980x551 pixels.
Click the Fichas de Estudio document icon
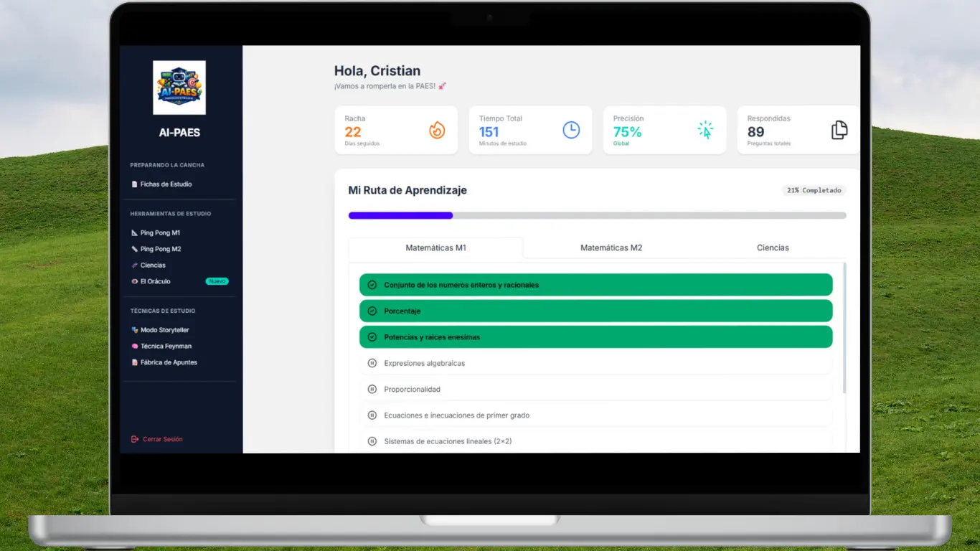coord(134,184)
